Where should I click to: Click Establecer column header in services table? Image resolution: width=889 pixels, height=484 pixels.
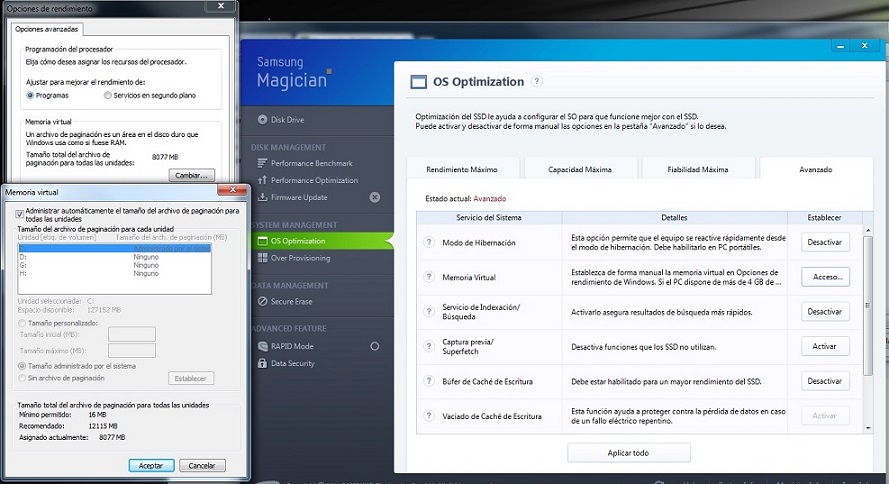[x=824, y=218]
